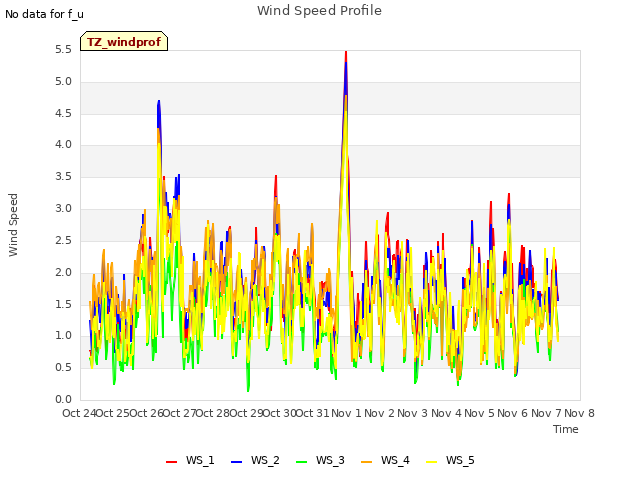The image size is (640, 480).
Task: Click the WS_4 orange legend swatch
Action: tap(367, 461)
